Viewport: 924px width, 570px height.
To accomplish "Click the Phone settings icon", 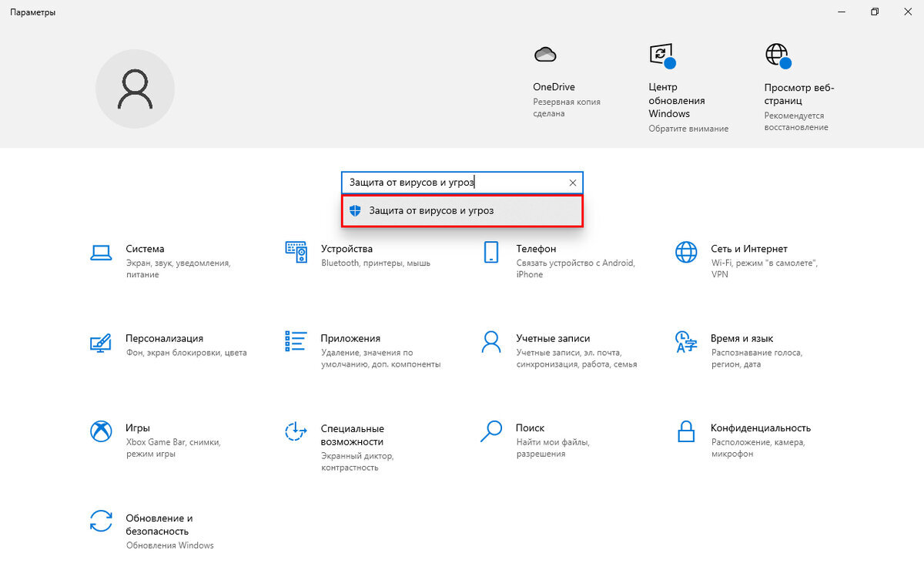I will 490,252.
